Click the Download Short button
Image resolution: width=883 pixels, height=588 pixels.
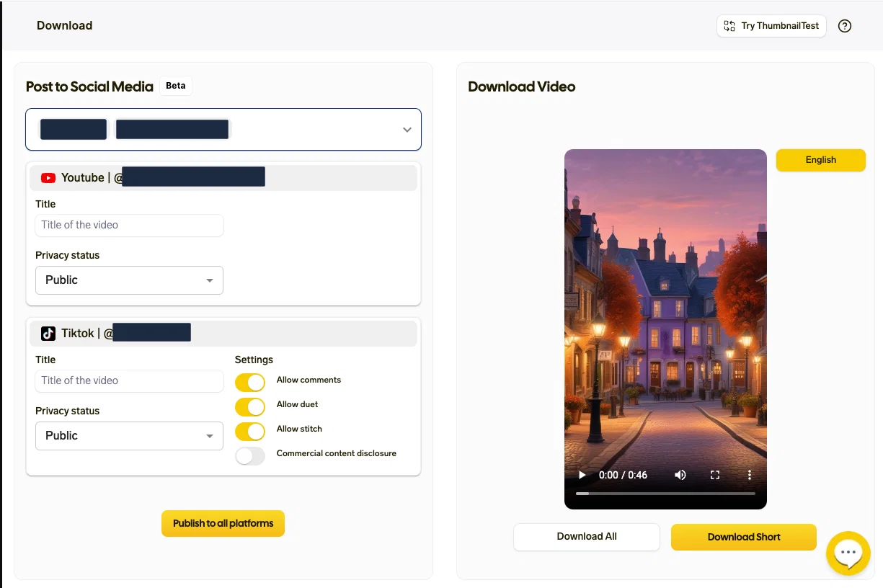(x=744, y=537)
